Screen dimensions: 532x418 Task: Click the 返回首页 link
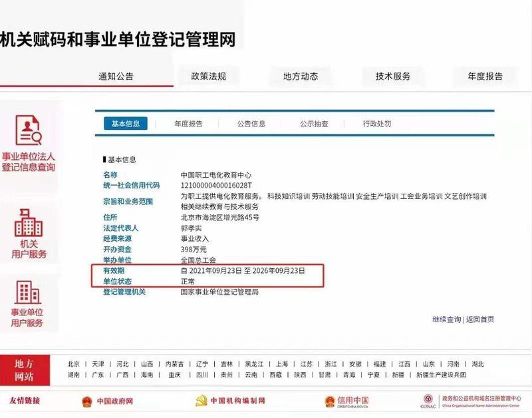[480, 319]
